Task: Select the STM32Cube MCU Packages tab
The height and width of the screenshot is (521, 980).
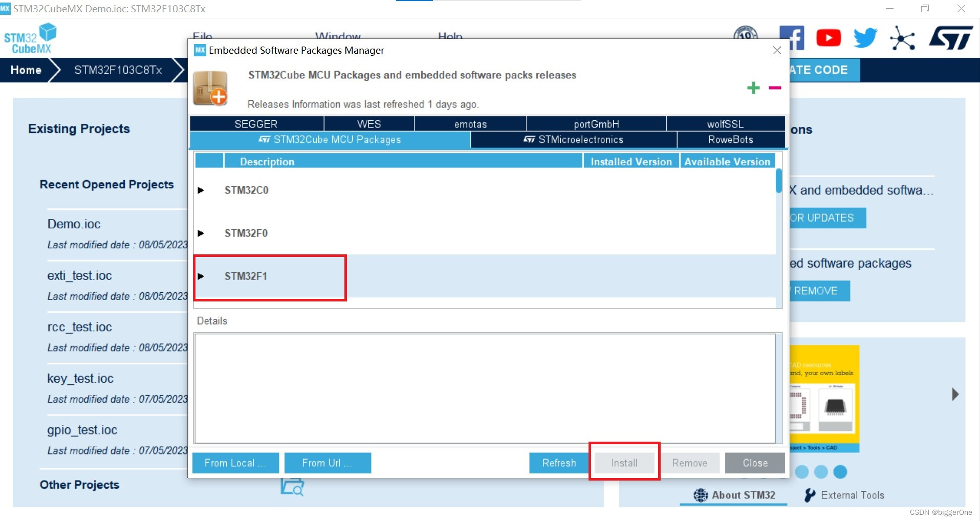Action: pos(330,140)
